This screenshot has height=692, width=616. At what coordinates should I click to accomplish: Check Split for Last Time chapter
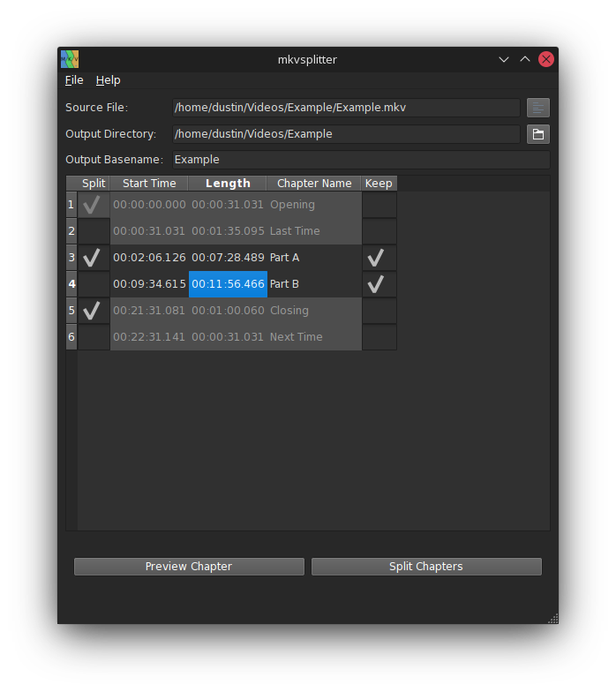pyautogui.click(x=94, y=231)
